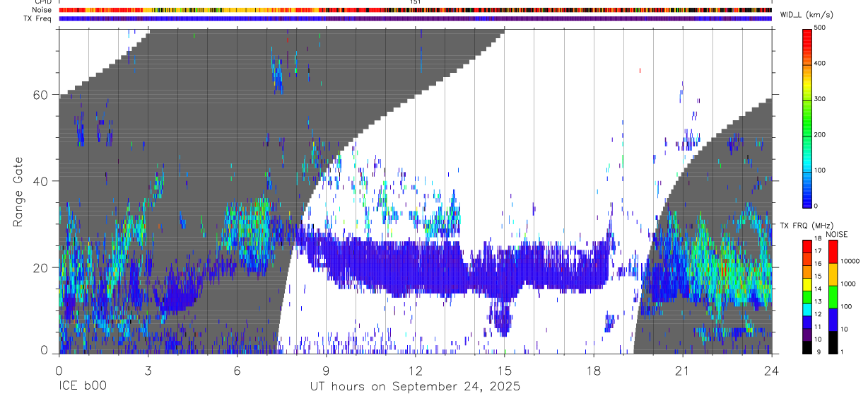Image resolution: width=868 pixels, height=401 pixels.
Task: Click the x-axis tick label '21'
Action: click(x=682, y=370)
